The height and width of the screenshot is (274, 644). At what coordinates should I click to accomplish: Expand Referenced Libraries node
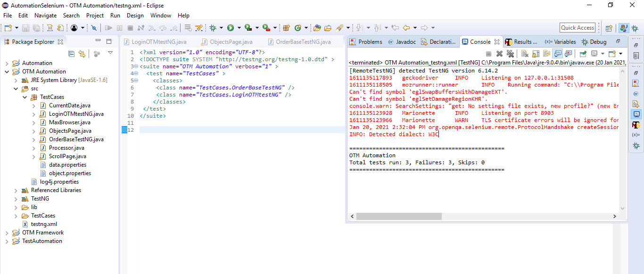pyautogui.click(x=16, y=190)
